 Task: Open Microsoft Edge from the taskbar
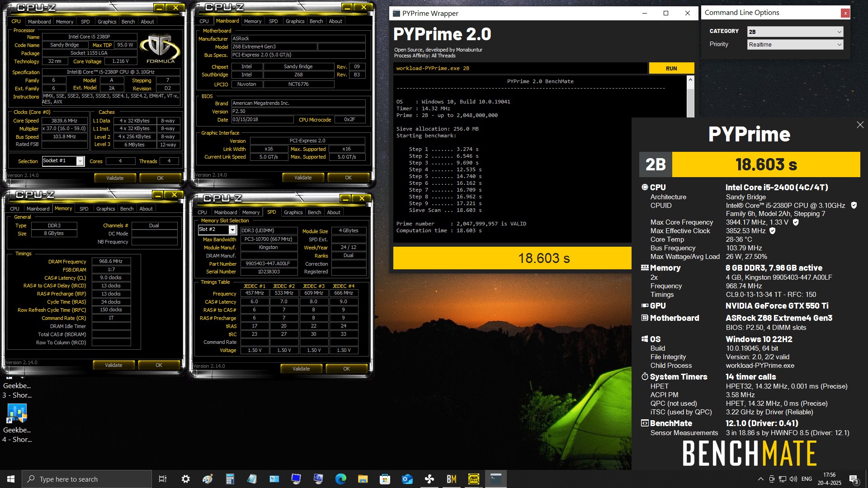(340, 479)
